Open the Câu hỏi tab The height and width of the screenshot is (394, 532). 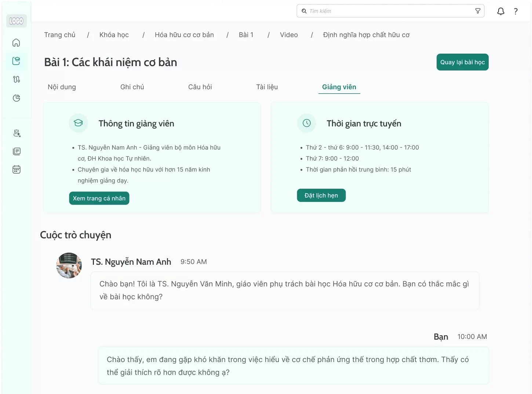[200, 87]
